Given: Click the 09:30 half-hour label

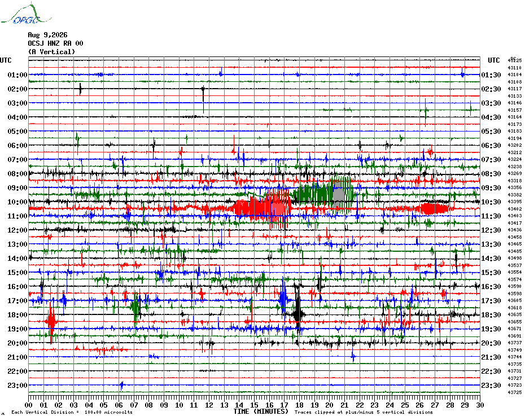Looking at the screenshot, I should point(491,187).
